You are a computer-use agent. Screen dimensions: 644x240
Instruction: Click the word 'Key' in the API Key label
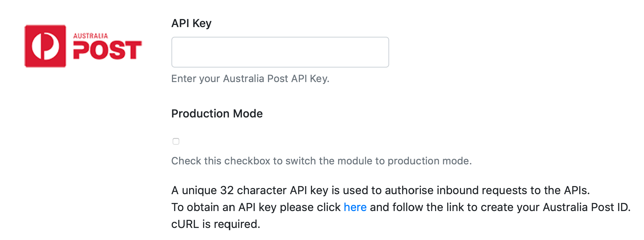coord(202,23)
